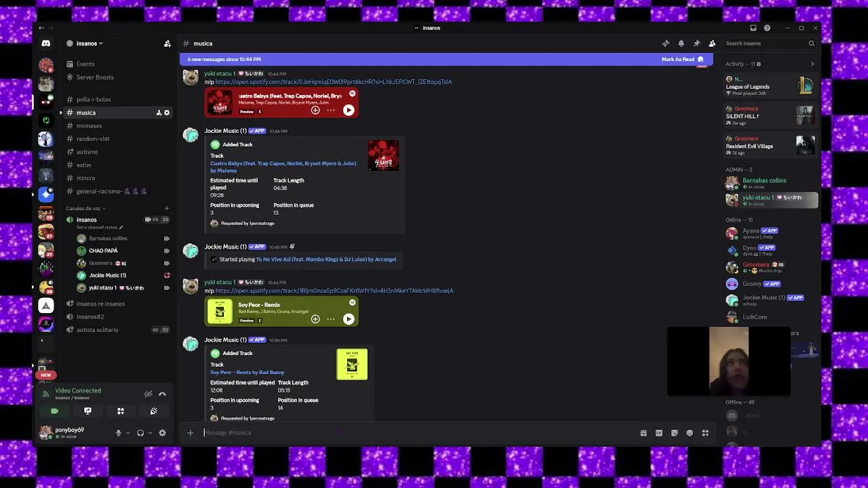Screen dimensions: 868x488
Task: Join the autista solitario voice channel
Action: click(x=97, y=330)
